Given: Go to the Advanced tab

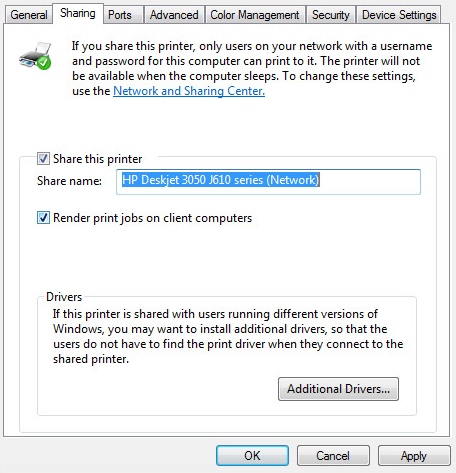Looking at the screenshot, I should (174, 15).
